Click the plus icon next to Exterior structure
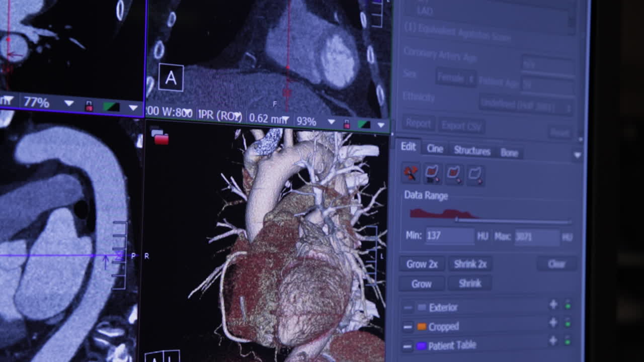 [553, 305]
